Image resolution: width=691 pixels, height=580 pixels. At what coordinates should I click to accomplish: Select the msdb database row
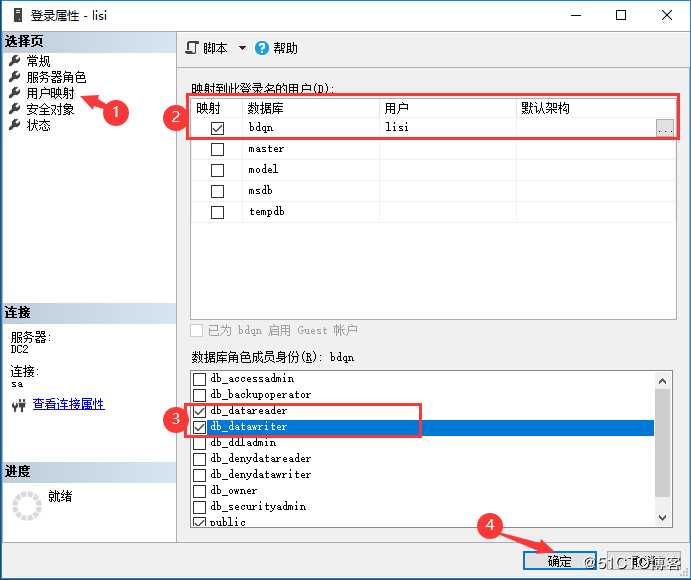(x=433, y=191)
